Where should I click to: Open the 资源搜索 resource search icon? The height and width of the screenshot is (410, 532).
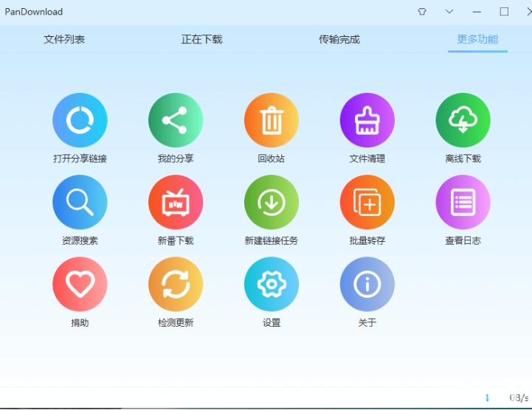[80, 202]
